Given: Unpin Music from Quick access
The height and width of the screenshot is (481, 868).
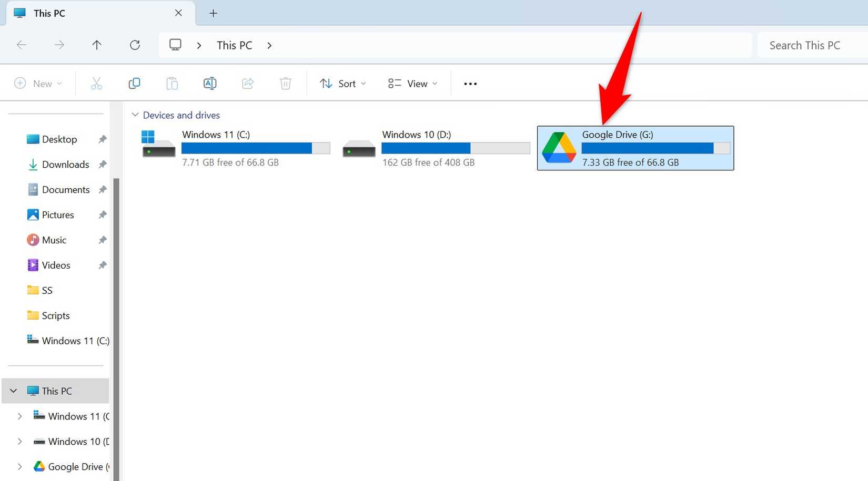Looking at the screenshot, I should pos(102,240).
